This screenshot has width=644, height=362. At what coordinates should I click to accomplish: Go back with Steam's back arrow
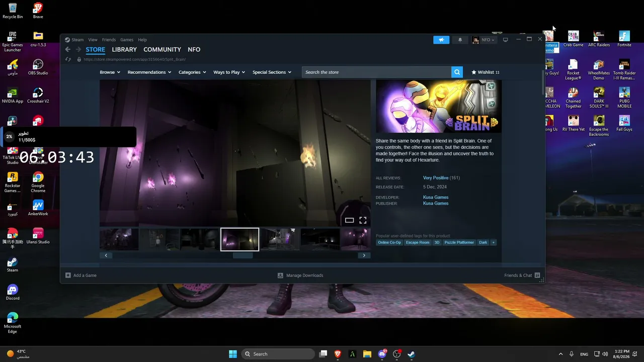[x=68, y=49]
